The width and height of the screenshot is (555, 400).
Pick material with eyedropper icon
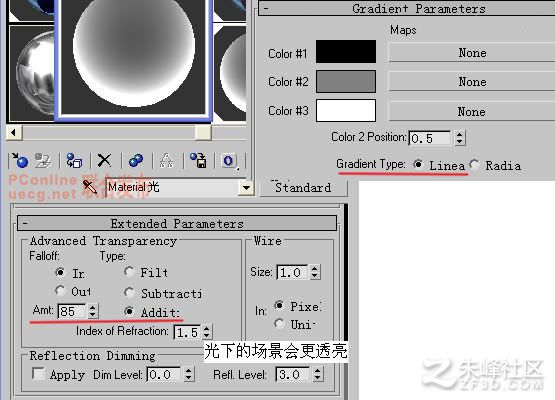point(90,188)
